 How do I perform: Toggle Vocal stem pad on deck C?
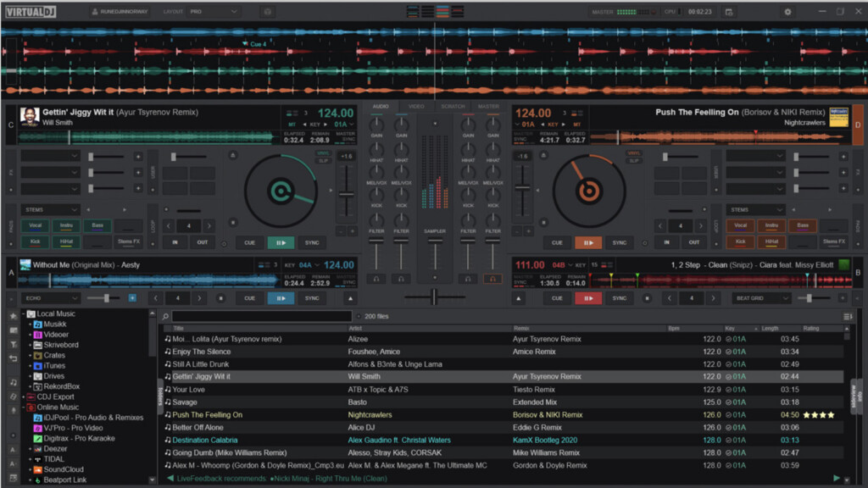36,225
